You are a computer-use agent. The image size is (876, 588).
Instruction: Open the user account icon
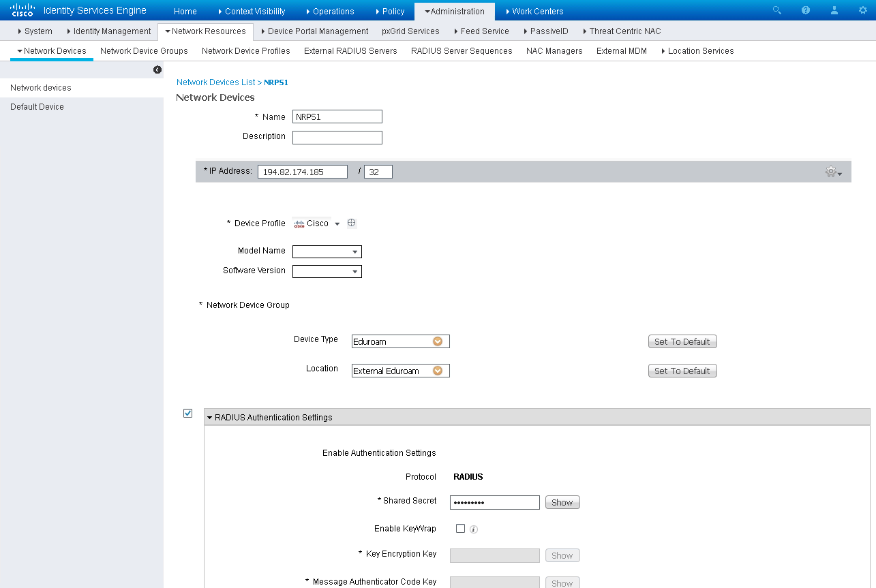[834, 10]
